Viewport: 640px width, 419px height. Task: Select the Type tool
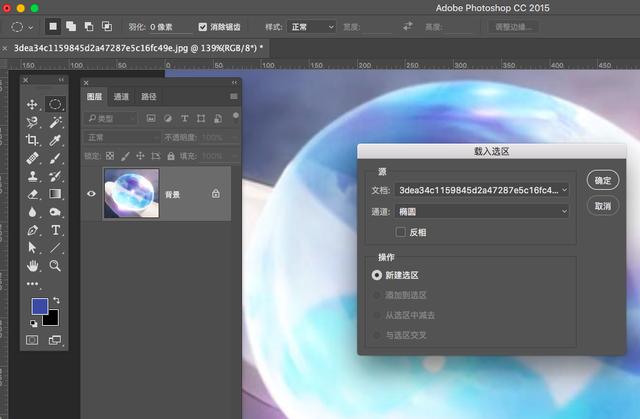[x=55, y=230]
